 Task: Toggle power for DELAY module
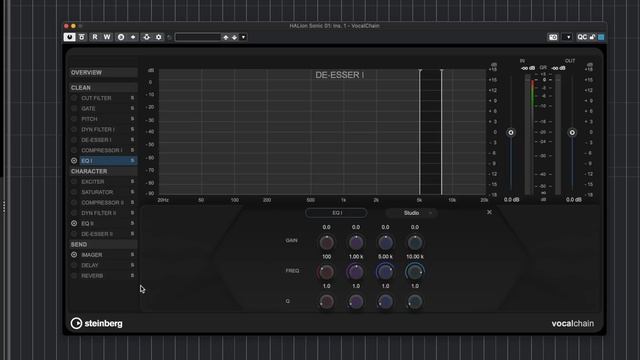[74, 265]
